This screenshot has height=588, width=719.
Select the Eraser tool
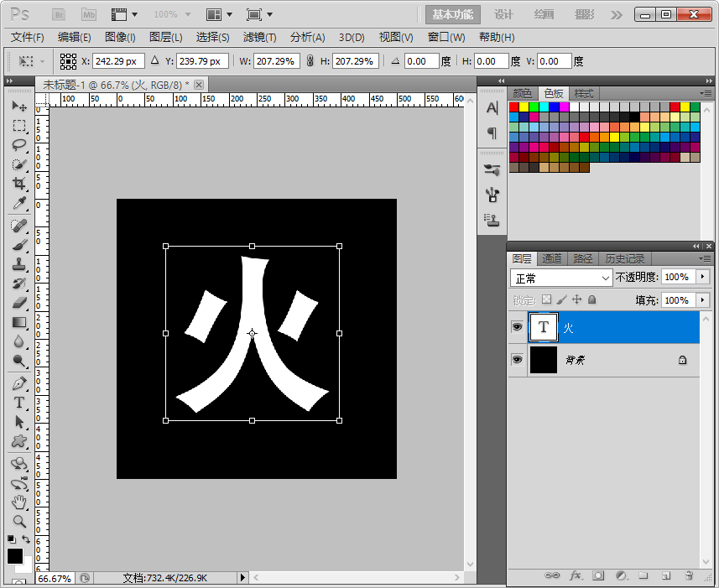(18, 303)
